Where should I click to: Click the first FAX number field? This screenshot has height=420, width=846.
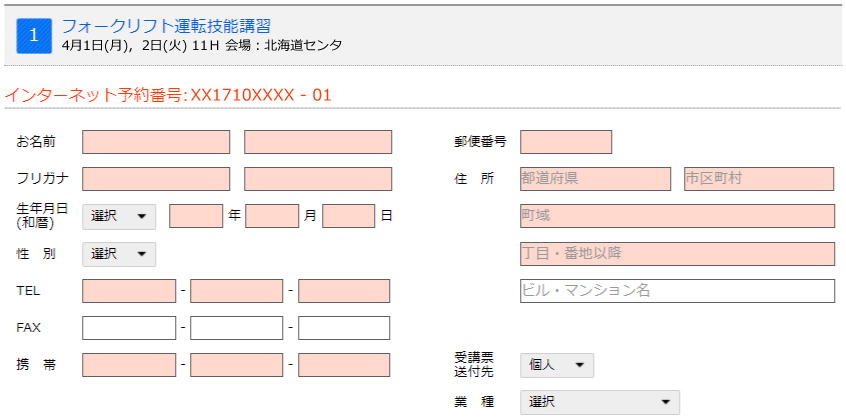[129, 328]
